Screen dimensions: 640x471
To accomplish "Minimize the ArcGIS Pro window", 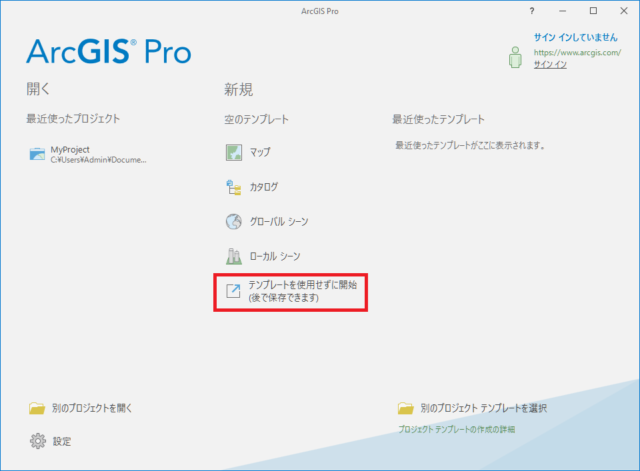I will click(x=562, y=11).
